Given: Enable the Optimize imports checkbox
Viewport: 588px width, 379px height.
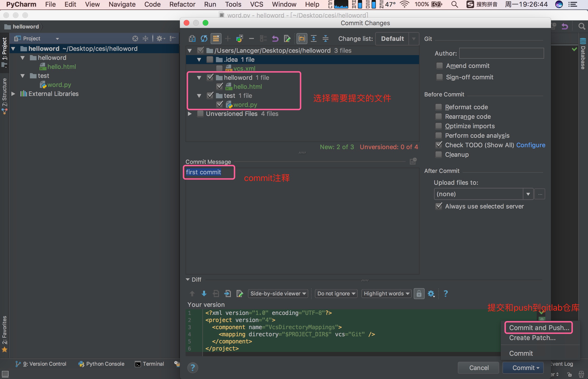Looking at the screenshot, I should point(439,126).
